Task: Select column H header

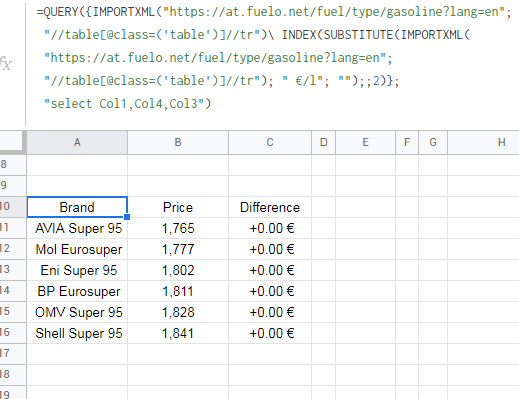Action: 483,142
